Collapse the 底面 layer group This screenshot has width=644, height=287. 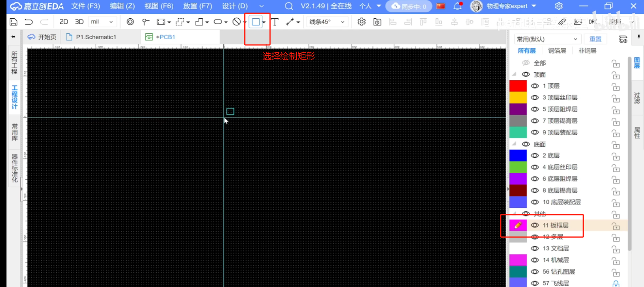click(514, 144)
